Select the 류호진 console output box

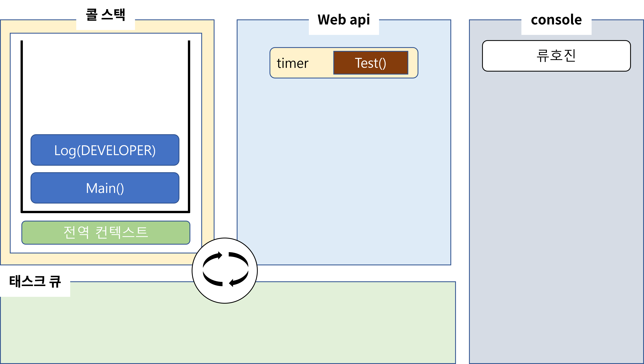(556, 56)
